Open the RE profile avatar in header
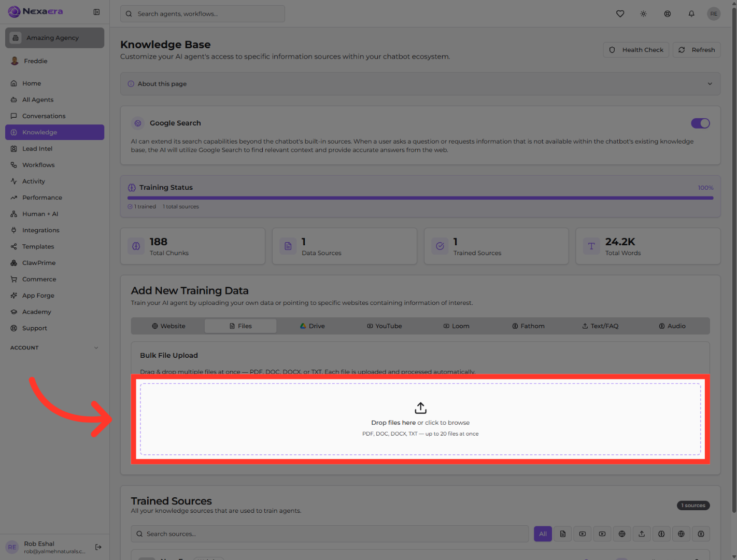 pos(714,14)
